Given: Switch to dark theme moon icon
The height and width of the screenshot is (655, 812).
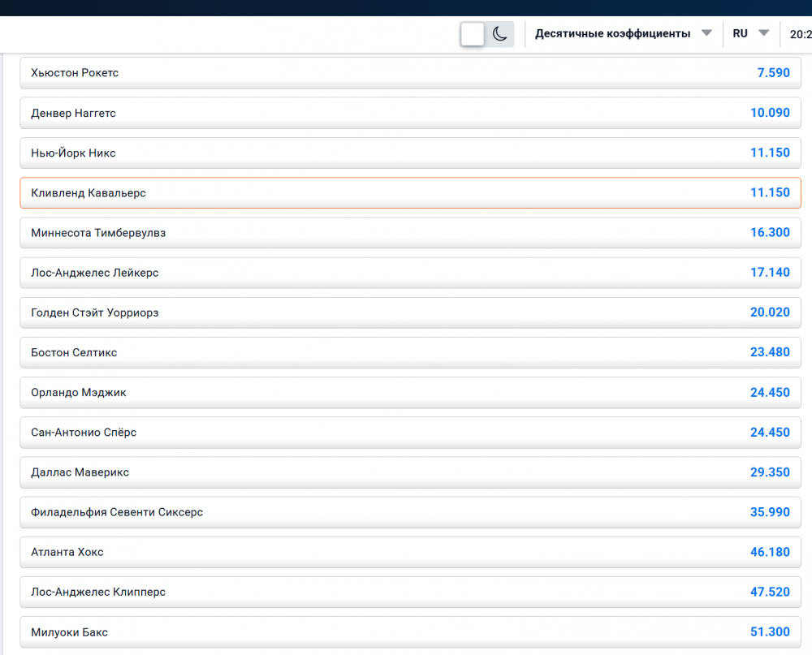Looking at the screenshot, I should point(500,34).
